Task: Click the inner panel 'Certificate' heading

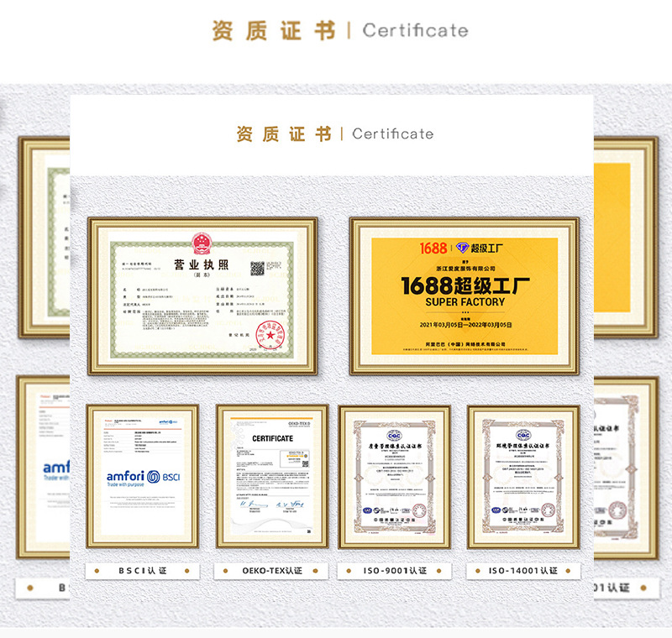Action: pyautogui.click(x=392, y=133)
